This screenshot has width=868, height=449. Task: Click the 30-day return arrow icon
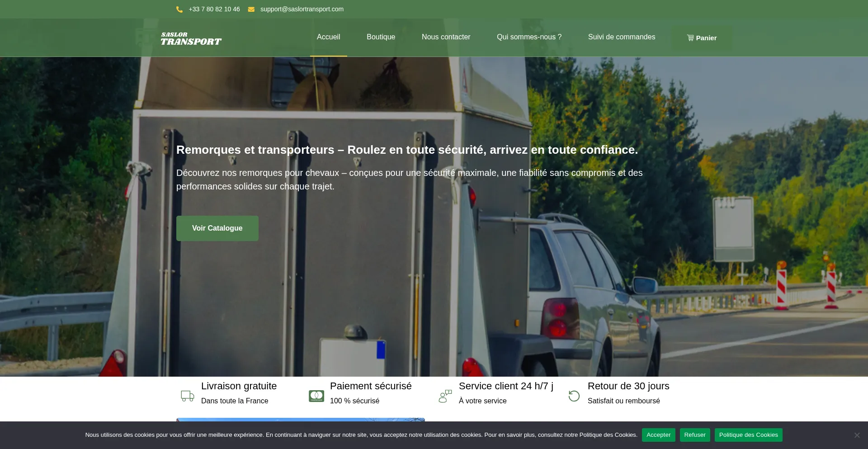pos(574,396)
